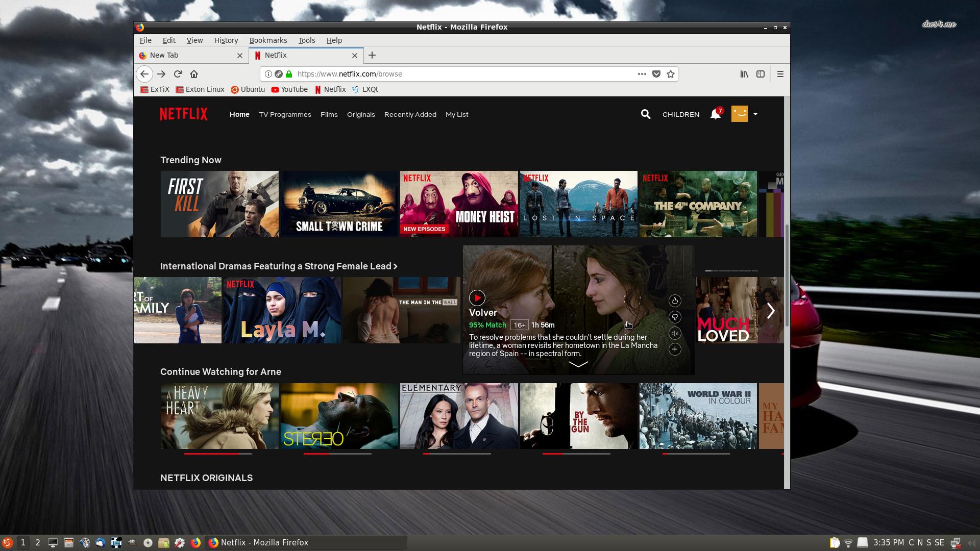The width and height of the screenshot is (980, 551).
Task: Open Edit menu
Action: [169, 40]
